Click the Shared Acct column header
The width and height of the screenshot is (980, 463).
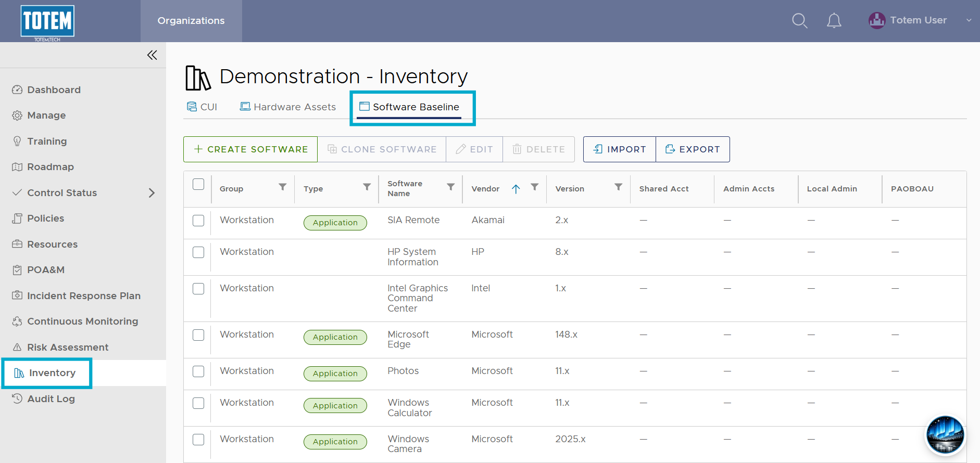click(x=664, y=189)
